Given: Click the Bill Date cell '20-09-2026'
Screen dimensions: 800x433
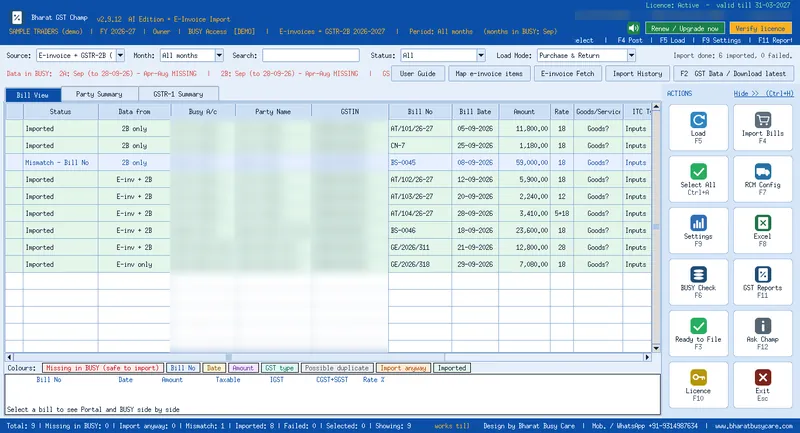Looking at the screenshot, I should point(475,196).
